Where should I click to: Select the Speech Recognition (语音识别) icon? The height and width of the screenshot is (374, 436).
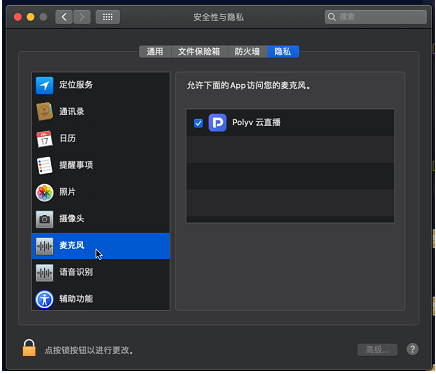[44, 273]
